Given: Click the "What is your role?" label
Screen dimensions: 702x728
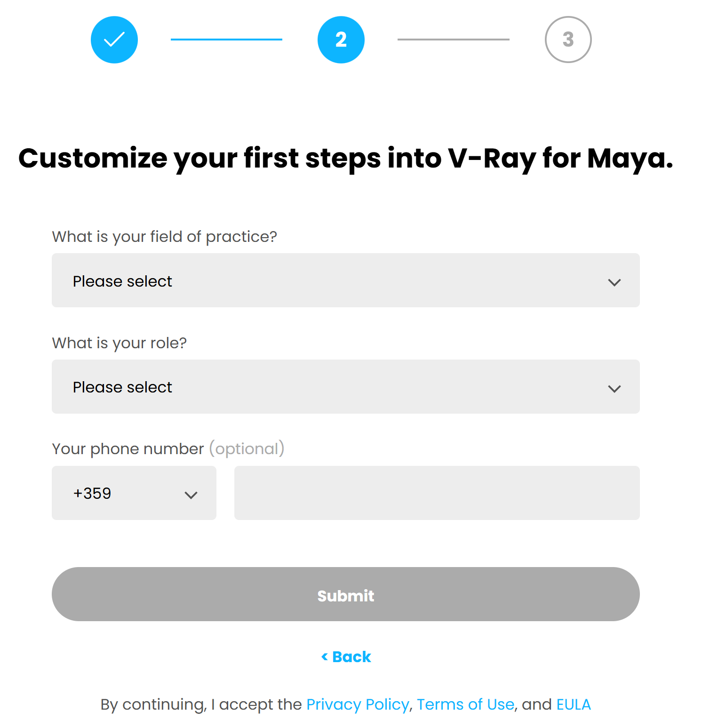Looking at the screenshot, I should [x=120, y=343].
